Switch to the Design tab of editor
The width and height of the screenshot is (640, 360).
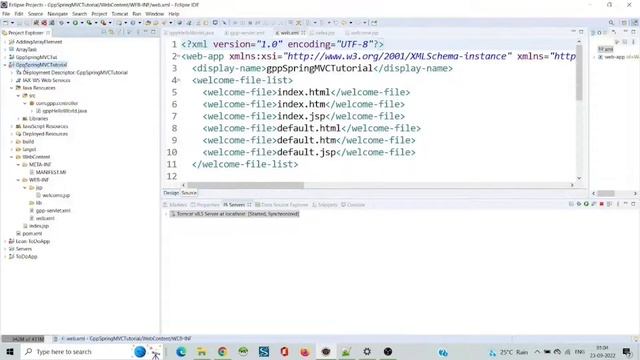coord(171,193)
